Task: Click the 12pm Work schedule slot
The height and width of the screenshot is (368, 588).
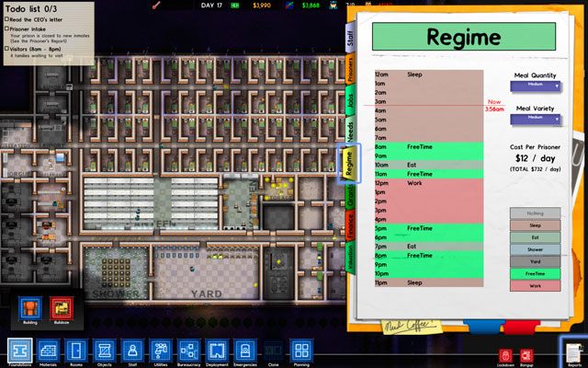Action: pyautogui.click(x=429, y=183)
